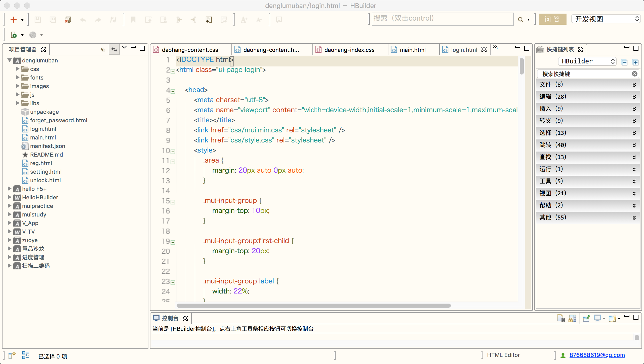Open the 开发视图 view dropdown
The width and height of the screenshot is (644, 364).
(606, 19)
